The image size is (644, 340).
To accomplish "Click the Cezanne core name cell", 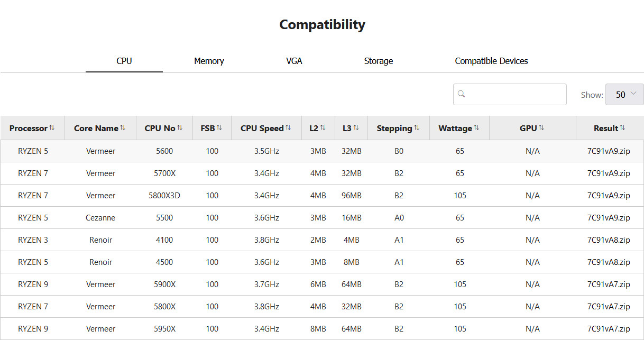I will click(x=100, y=218).
